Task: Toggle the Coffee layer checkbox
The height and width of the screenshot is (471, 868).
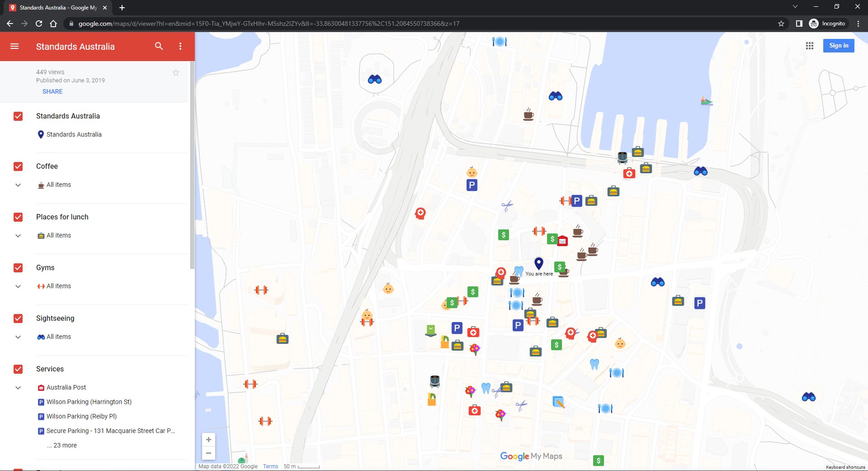Action: point(18,167)
